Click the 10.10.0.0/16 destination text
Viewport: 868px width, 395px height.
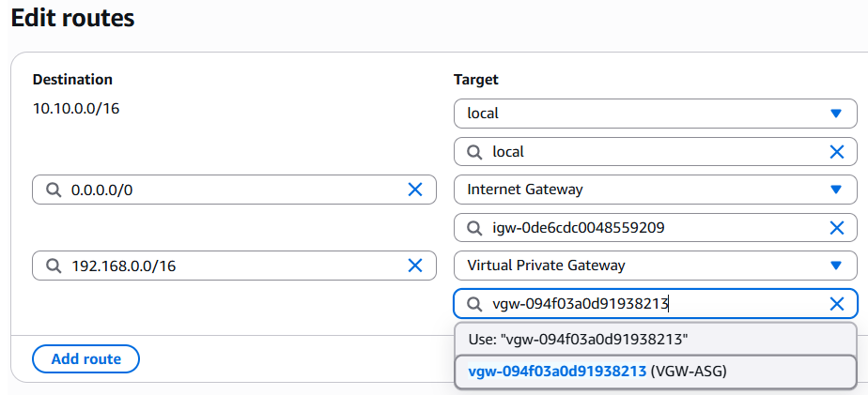tap(76, 109)
